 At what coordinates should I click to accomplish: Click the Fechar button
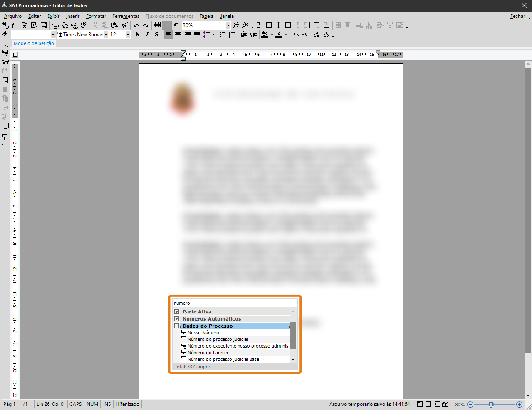click(x=517, y=16)
